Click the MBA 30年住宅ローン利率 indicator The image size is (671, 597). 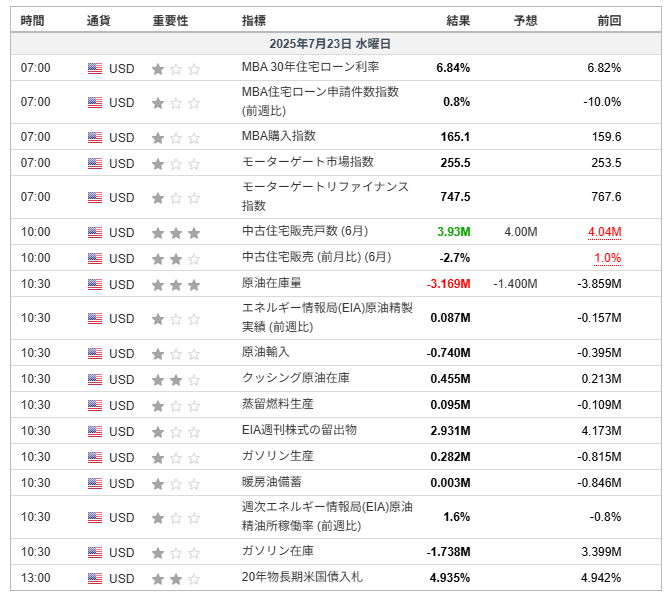[x=310, y=67]
